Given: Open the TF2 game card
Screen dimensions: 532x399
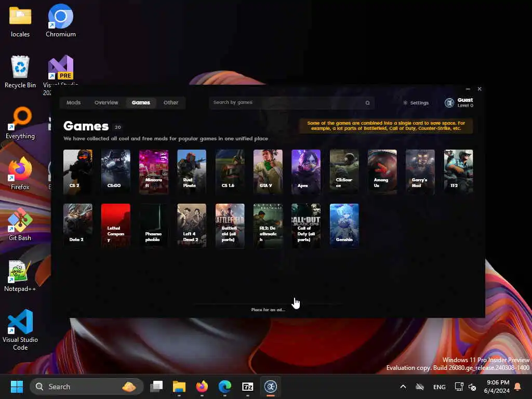Looking at the screenshot, I should [459, 171].
